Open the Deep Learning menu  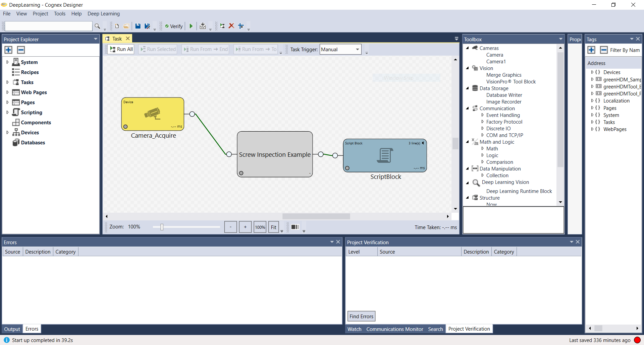point(103,14)
